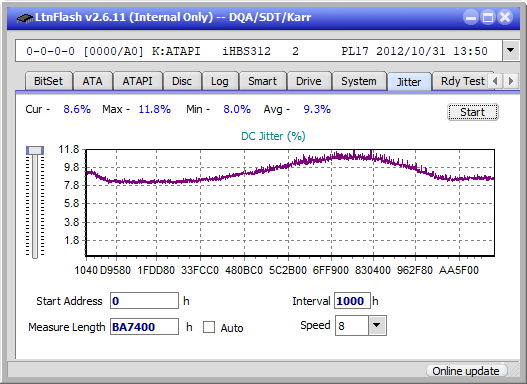Open the ATAPI tab

point(137,81)
